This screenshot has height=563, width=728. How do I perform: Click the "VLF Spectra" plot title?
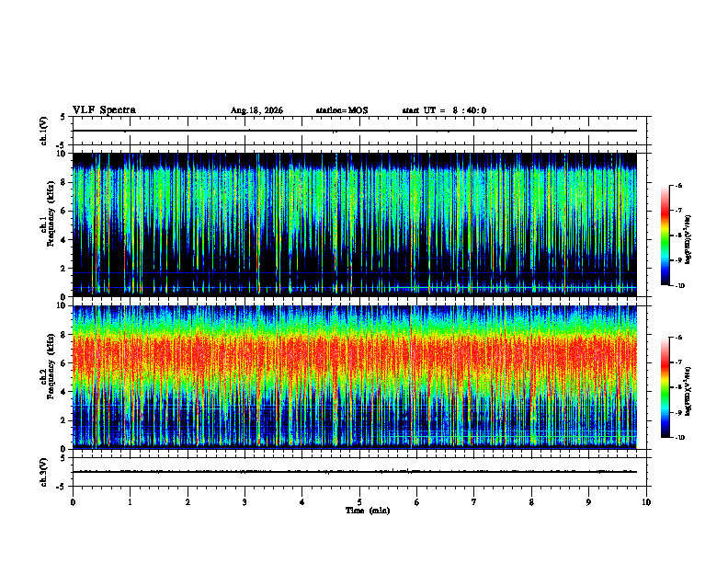104,110
